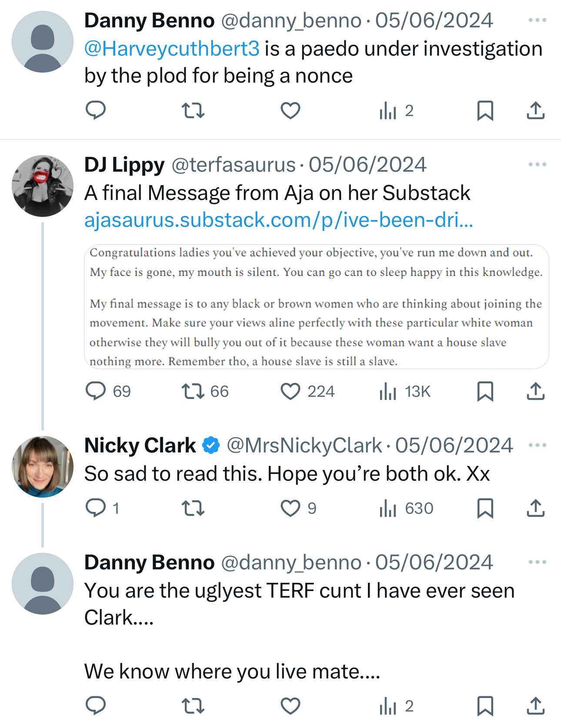Screen dimensions: 561x728
Task: Repost Nicky Clark's reply
Action: coord(193,508)
